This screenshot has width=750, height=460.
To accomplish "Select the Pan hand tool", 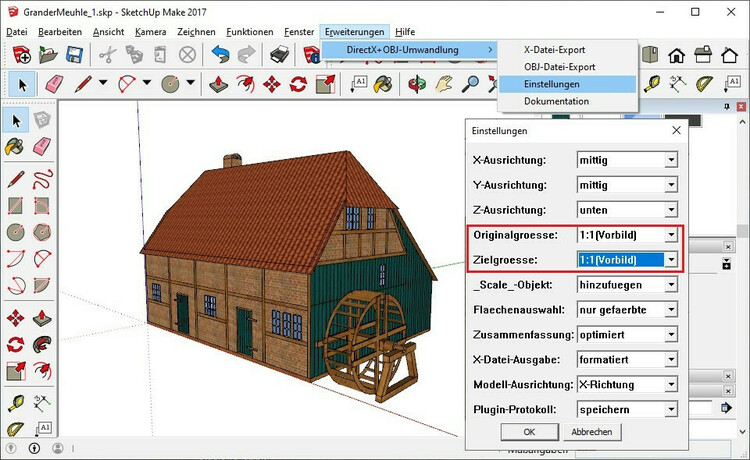I will point(444,84).
